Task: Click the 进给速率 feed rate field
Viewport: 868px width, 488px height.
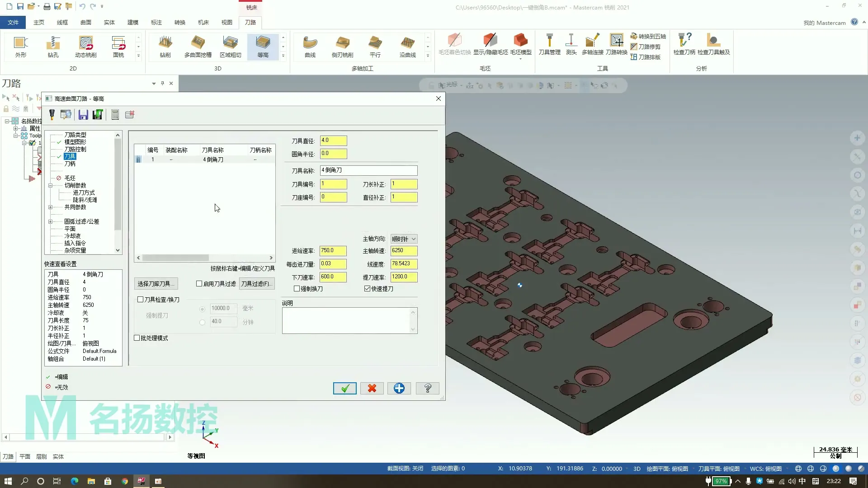Action: coord(333,251)
